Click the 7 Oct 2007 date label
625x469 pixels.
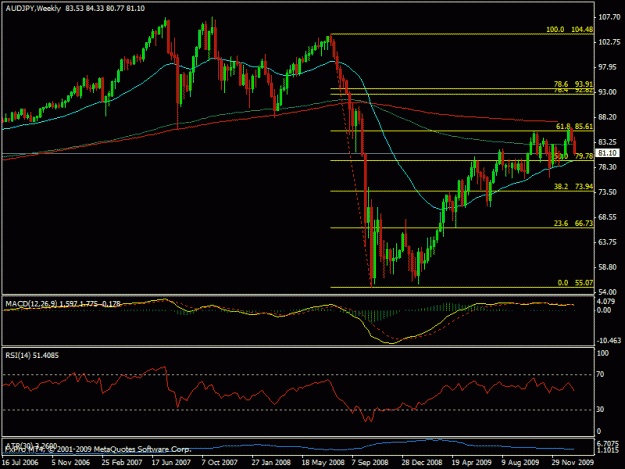point(220,462)
